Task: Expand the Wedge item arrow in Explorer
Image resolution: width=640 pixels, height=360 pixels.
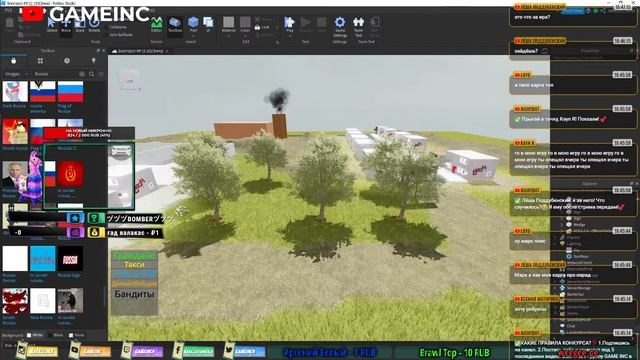Action: (562, 224)
